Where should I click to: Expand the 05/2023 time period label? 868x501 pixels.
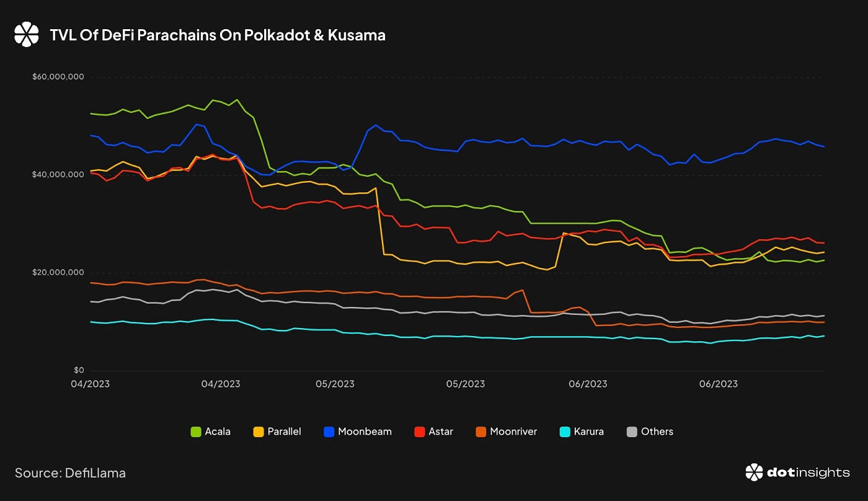pos(335,384)
